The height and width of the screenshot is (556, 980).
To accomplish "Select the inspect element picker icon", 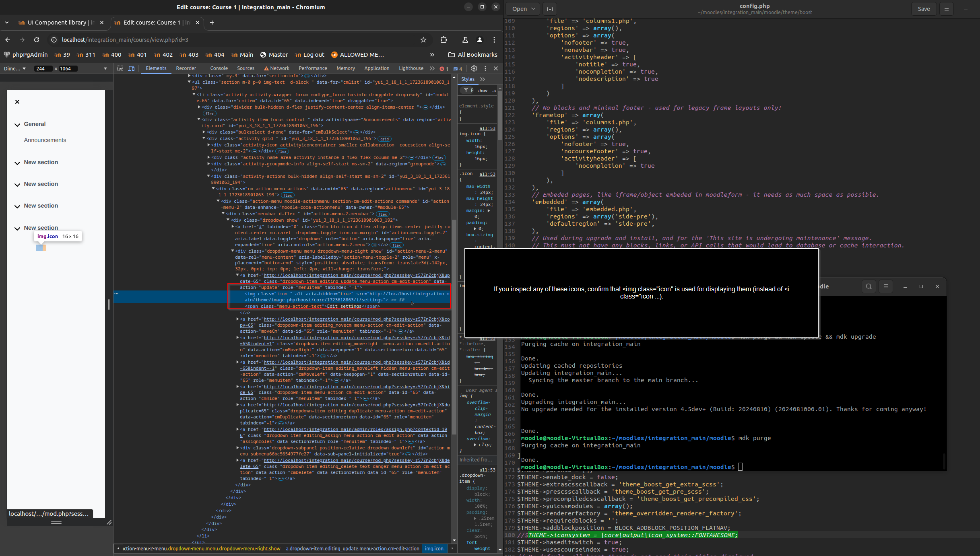I will tap(120, 68).
